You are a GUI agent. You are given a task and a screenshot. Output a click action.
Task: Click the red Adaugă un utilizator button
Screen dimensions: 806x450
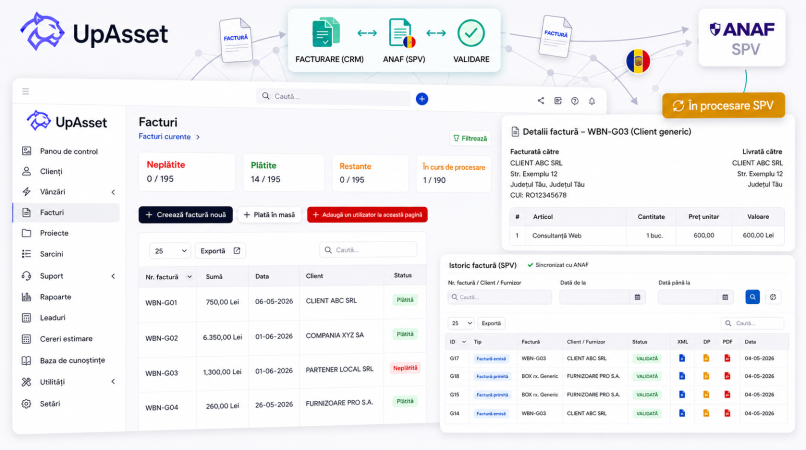tap(368, 214)
